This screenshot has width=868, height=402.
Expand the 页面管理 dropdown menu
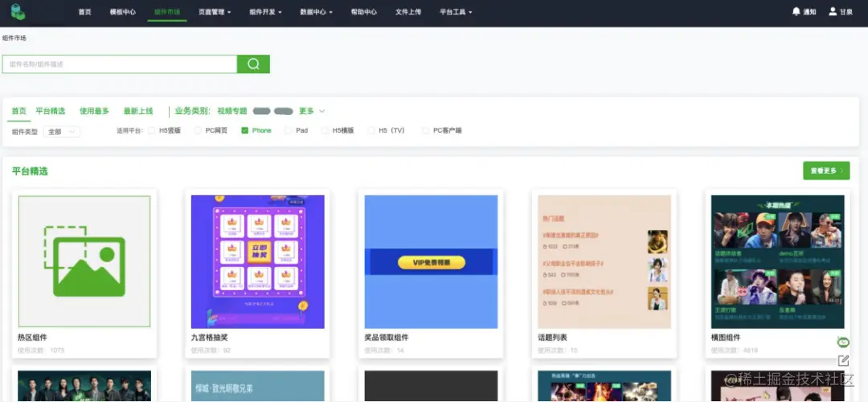[215, 11]
